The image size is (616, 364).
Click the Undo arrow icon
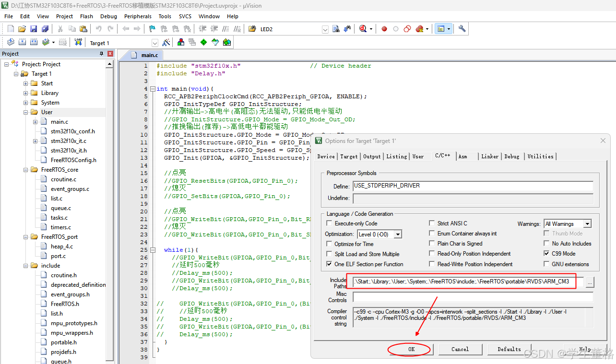tap(99, 29)
